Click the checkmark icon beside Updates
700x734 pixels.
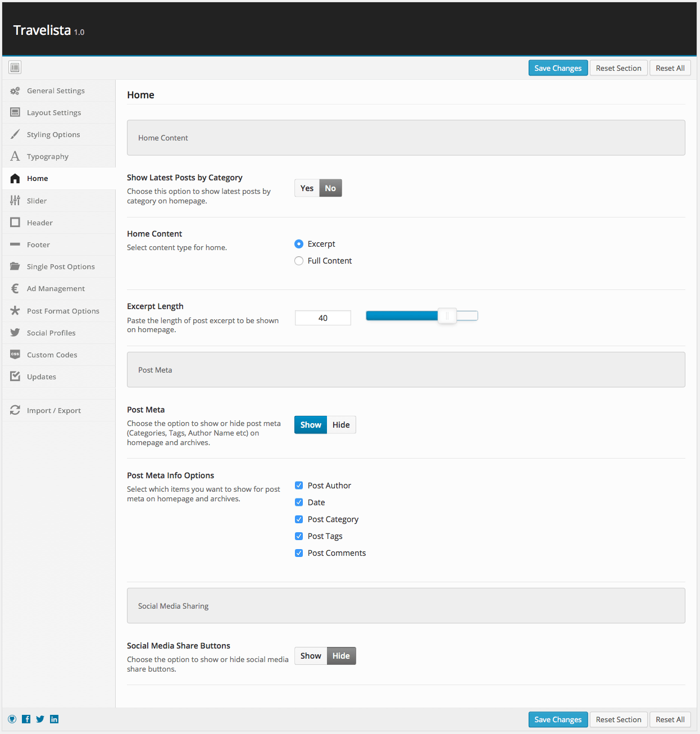pos(15,376)
